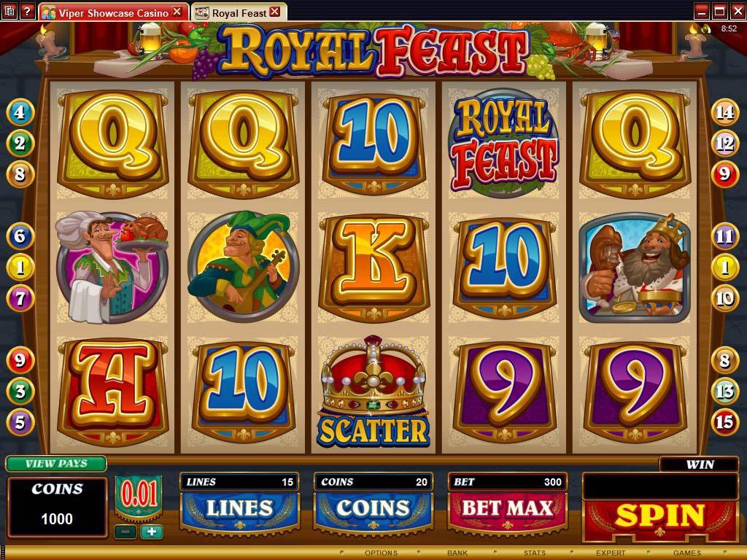Click the question mark help icon
The image size is (747, 560).
[27, 11]
